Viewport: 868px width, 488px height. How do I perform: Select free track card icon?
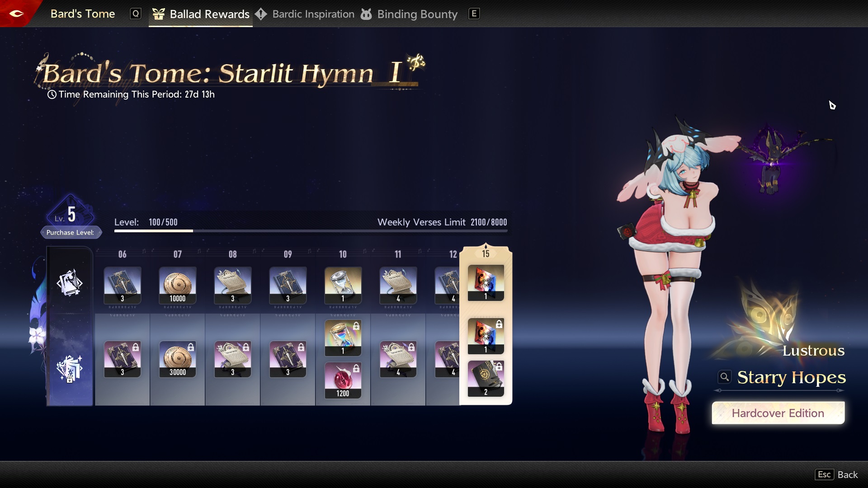pos(70,283)
